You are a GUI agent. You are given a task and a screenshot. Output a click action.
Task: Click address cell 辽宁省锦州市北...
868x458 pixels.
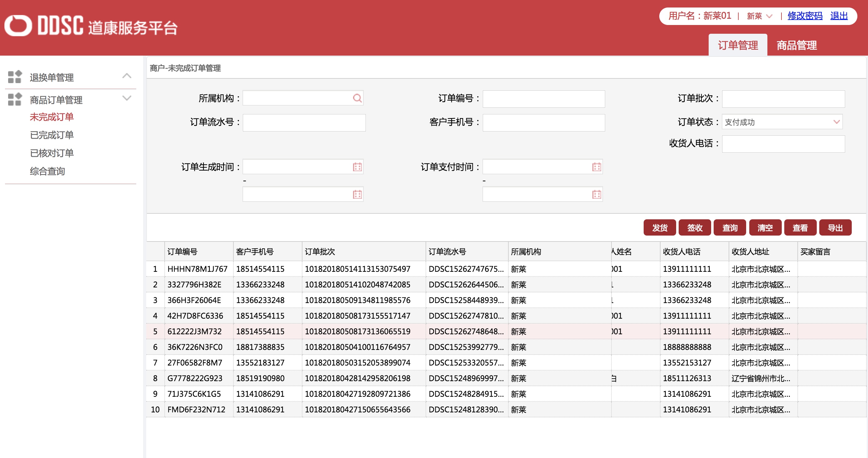(761, 378)
